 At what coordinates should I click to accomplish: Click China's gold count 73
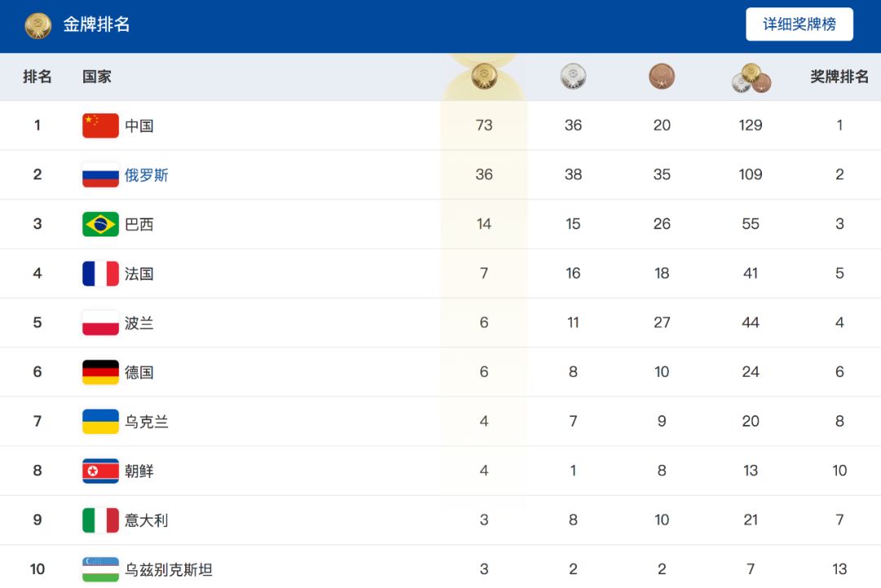pyautogui.click(x=484, y=126)
